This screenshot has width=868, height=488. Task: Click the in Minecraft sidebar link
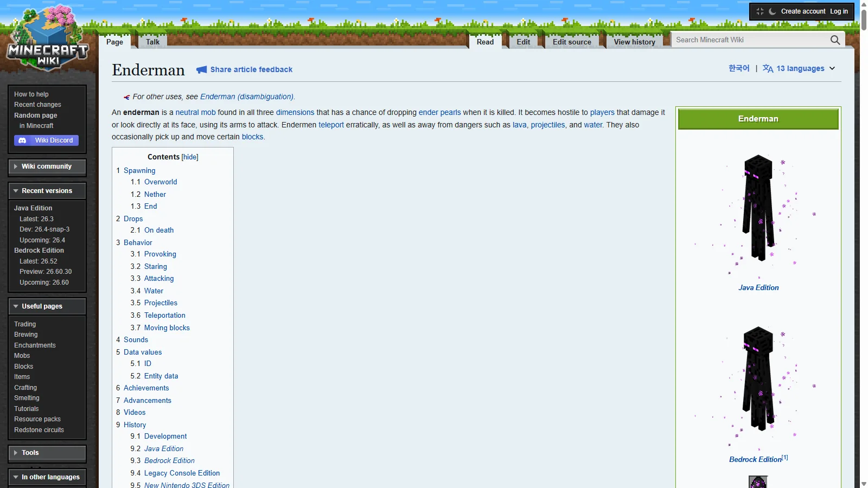pos(36,126)
